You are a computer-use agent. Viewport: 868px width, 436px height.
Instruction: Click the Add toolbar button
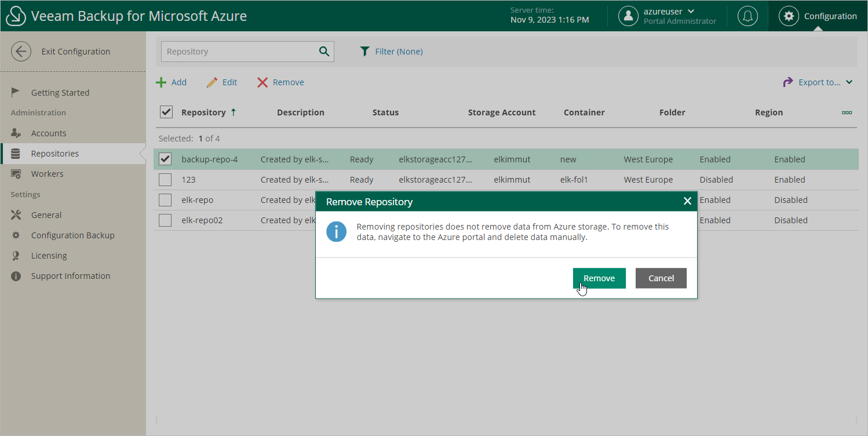click(x=172, y=82)
